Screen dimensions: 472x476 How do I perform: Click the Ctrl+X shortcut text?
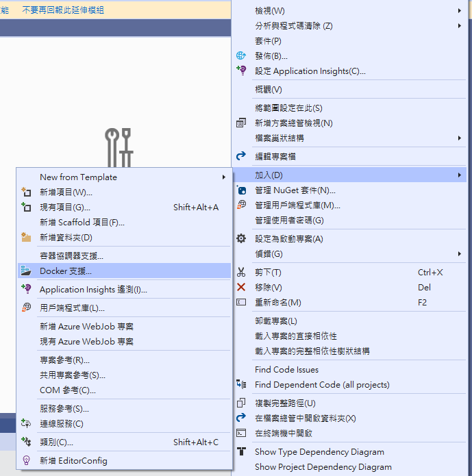click(x=430, y=273)
